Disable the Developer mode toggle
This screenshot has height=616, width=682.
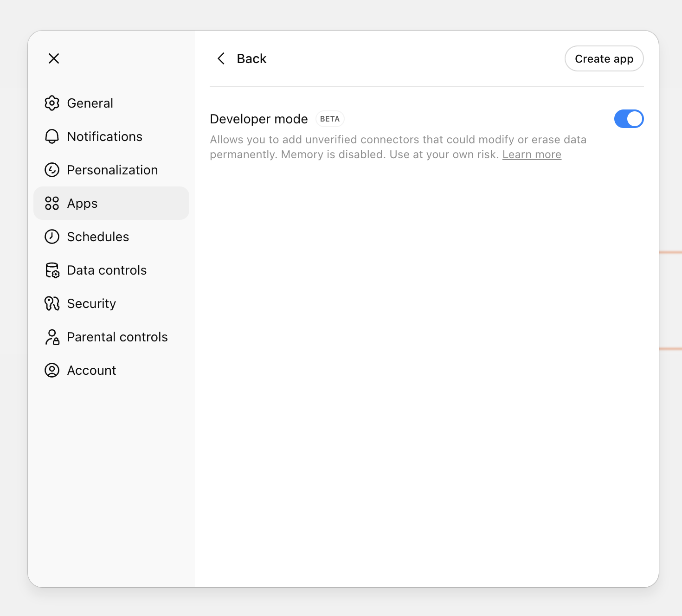pos(629,119)
